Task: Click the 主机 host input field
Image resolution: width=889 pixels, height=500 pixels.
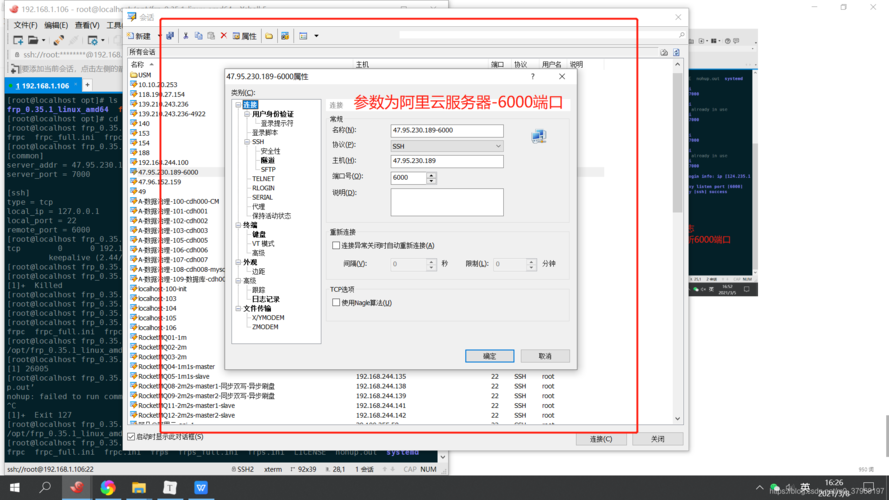Action: click(x=447, y=161)
